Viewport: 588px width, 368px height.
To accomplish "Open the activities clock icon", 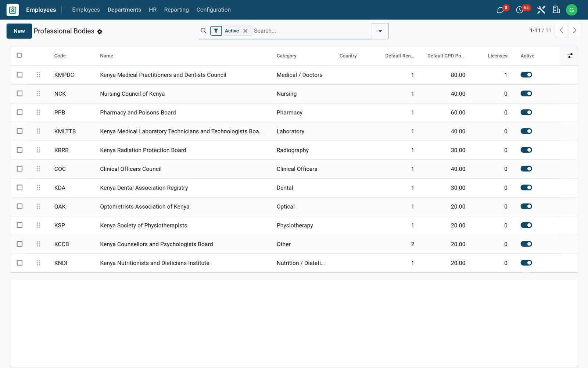I will coord(519,10).
